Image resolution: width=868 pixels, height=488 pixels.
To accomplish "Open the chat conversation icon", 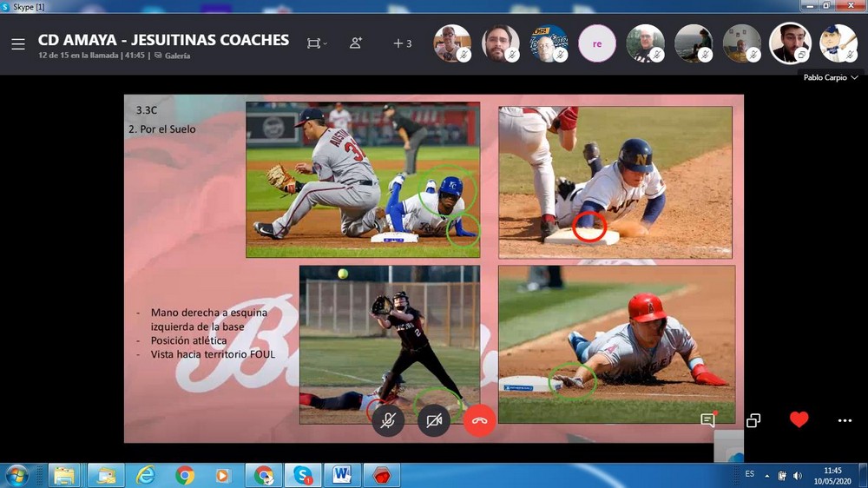I will (707, 420).
